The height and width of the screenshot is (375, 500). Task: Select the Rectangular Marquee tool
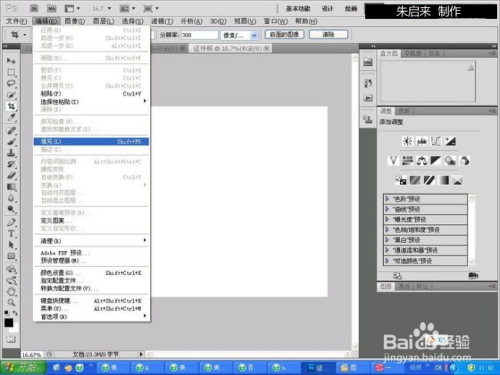click(11, 72)
